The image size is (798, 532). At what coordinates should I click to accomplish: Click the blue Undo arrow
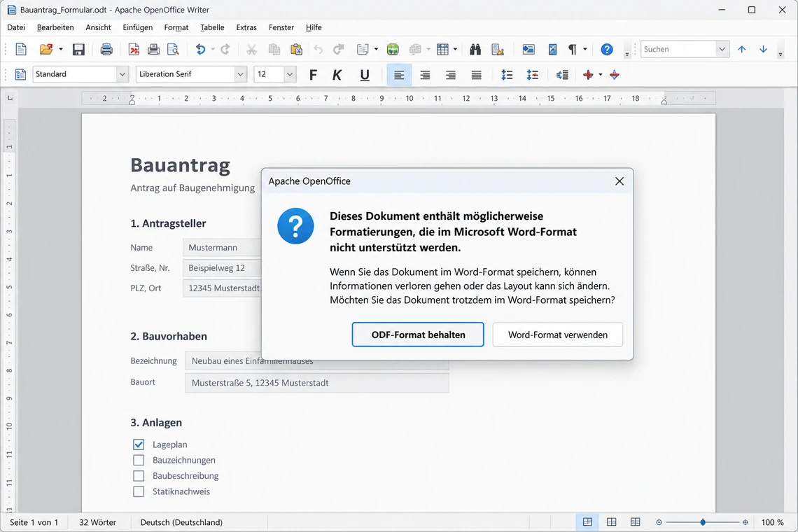click(200, 50)
